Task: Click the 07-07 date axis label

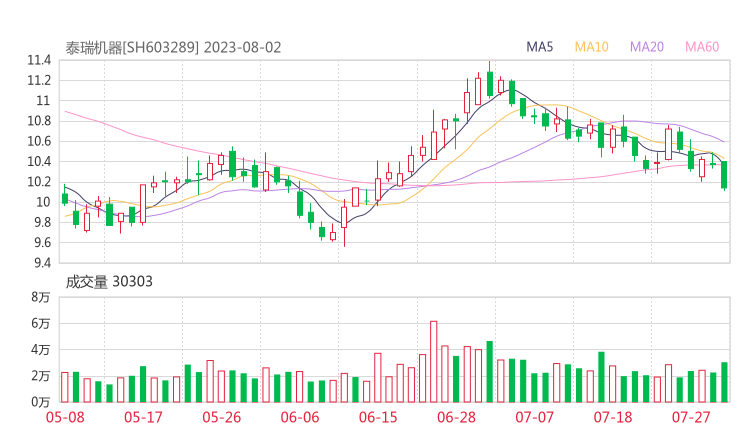Action: [x=534, y=417]
